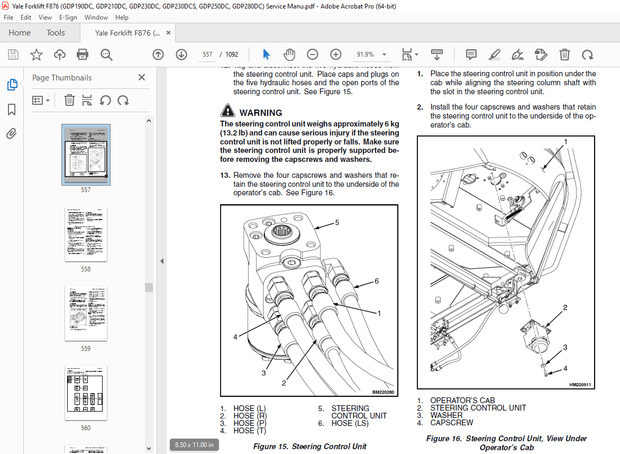
Task: Zoom in with plus button
Action: pyautogui.click(x=336, y=55)
